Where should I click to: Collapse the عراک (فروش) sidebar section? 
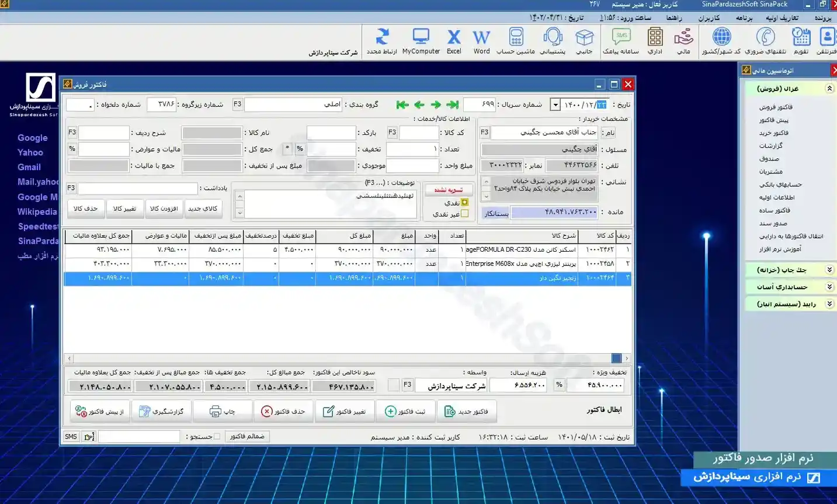point(829,89)
